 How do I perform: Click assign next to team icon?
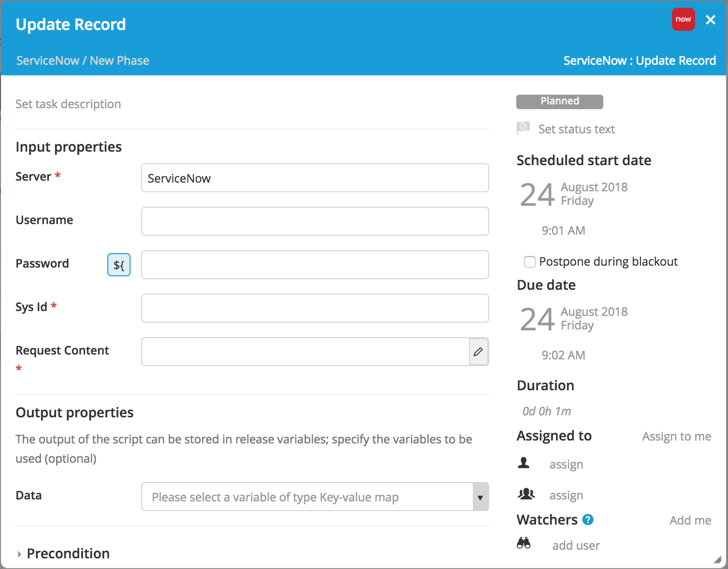pyautogui.click(x=566, y=496)
